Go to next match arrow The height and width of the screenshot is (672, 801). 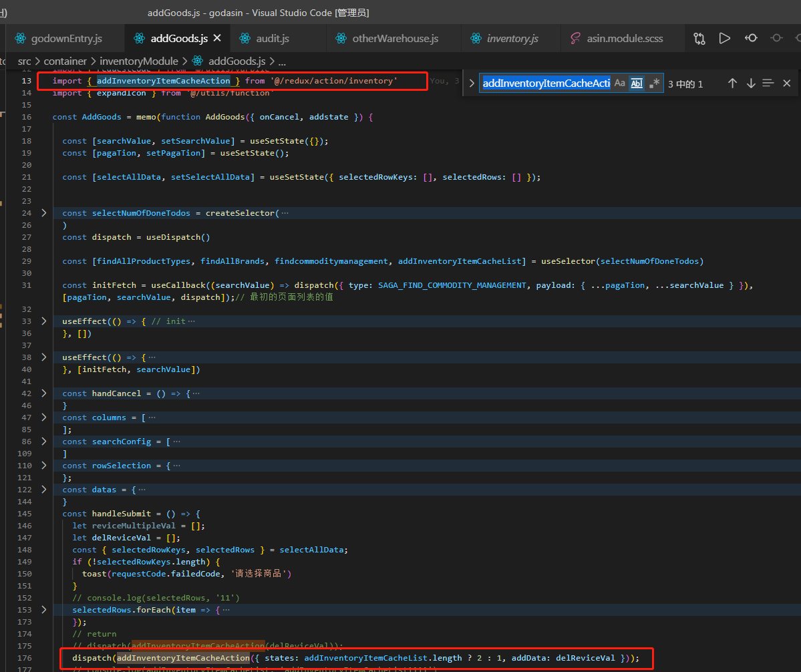751,83
